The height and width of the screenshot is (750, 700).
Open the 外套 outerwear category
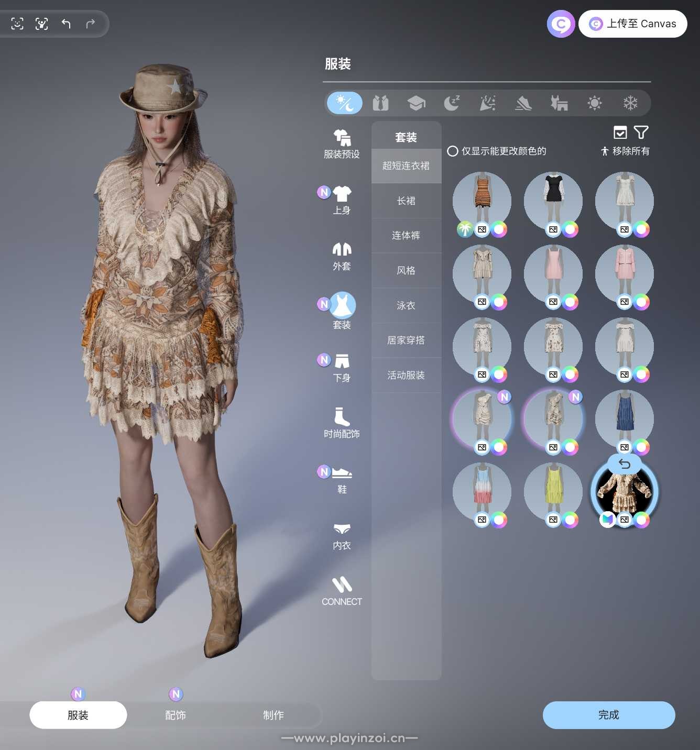point(342,256)
